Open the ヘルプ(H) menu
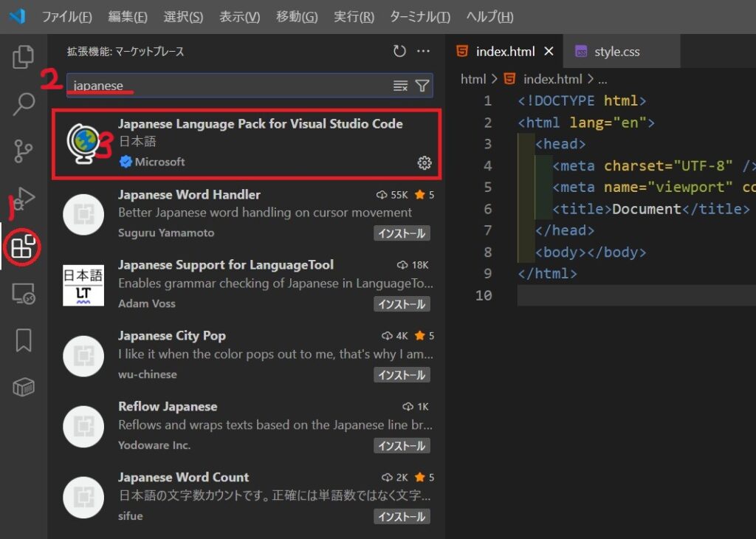This screenshot has width=756, height=539. tap(490, 17)
